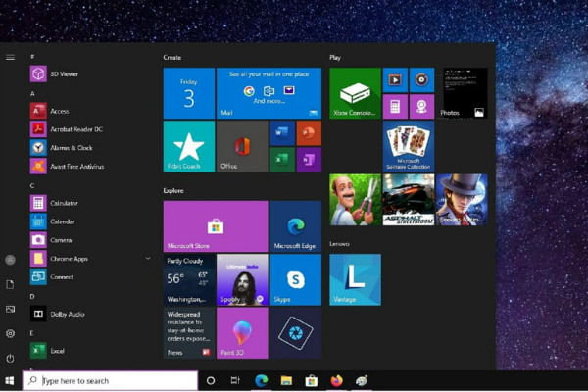Image resolution: width=588 pixels, height=392 pixels.
Task: Open the Microsoft Store tile
Action: 216,226
